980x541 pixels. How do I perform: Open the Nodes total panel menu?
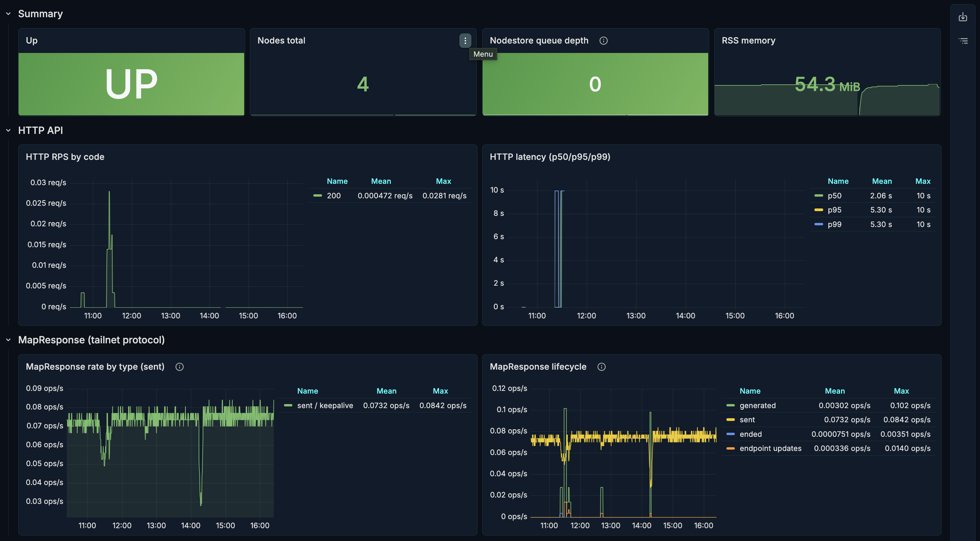click(x=465, y=41)
